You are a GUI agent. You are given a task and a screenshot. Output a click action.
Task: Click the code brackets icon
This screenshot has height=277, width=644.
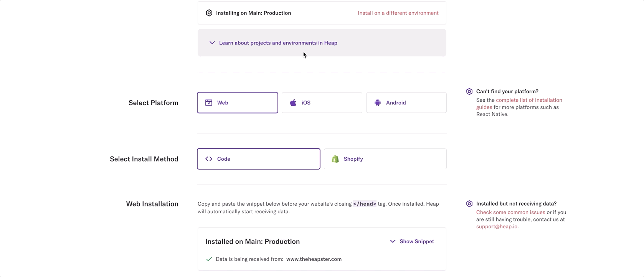click(x=209, y=159)
